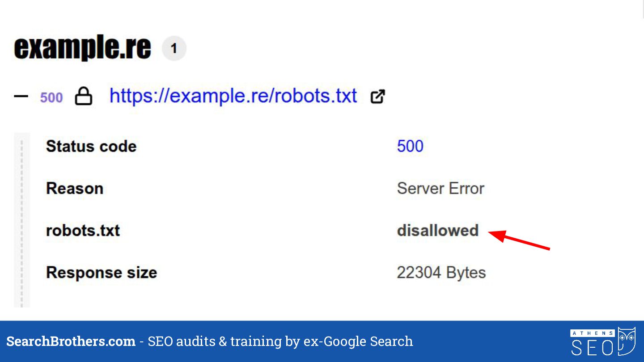This screenshot has height=362, width=644.
Task: Open SearchBrothers.com in the footer
Action: click(x=71, y=341)
